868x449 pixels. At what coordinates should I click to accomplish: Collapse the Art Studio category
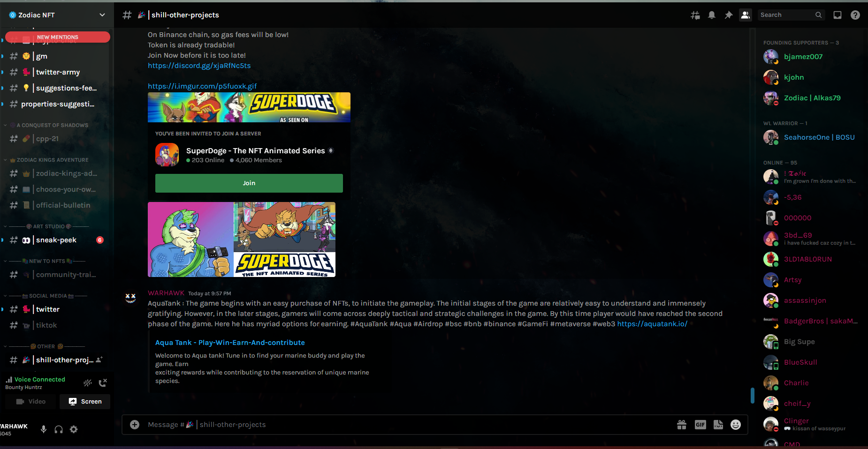(47, 226)
